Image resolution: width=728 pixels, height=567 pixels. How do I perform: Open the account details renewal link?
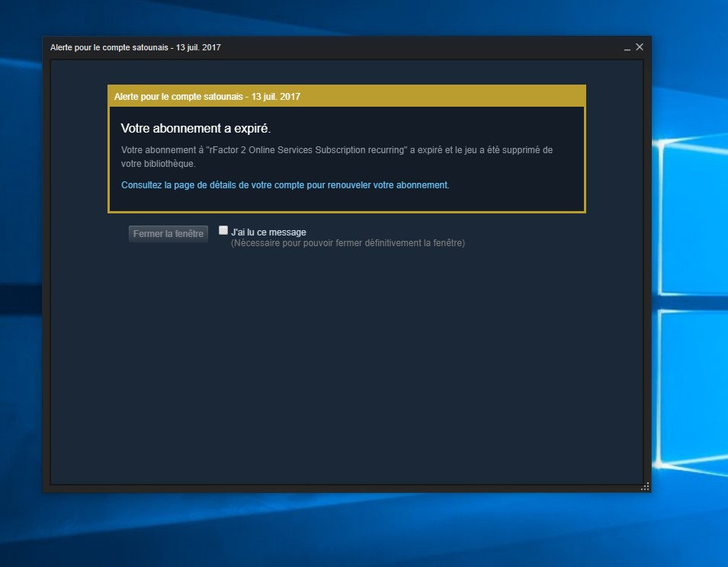[285, 185]
